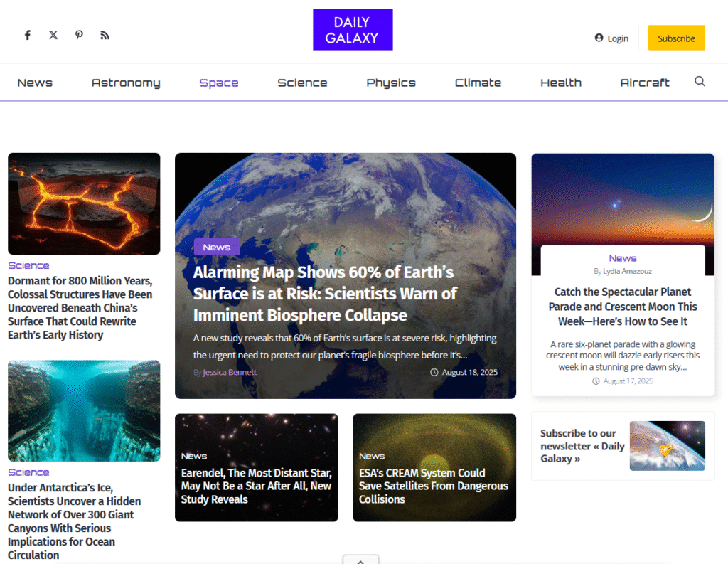Viewport: 728px width, 564px height.
Task: Open the RSS feed icon
Action: [x=105, y=36]
